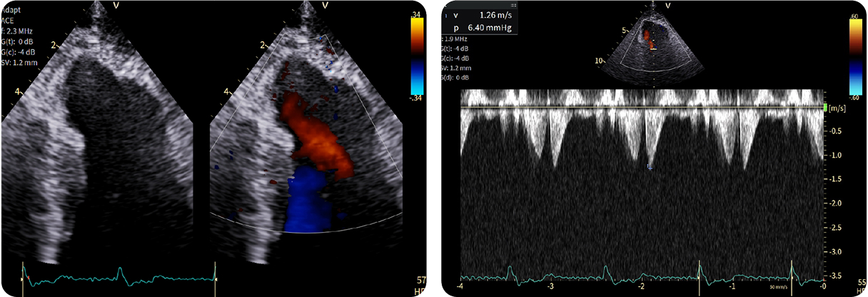Click the ECG marker line between -2 and -1

tap(698, 277)
